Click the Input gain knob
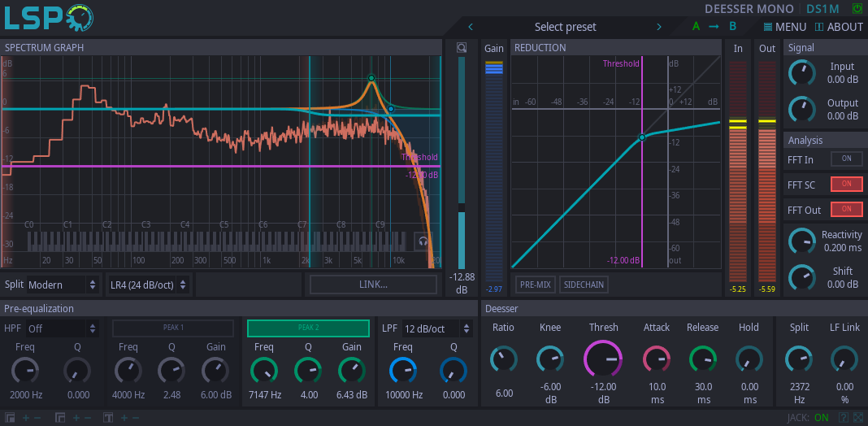This screenshot has width=868, height=426. tap(801, 73)
